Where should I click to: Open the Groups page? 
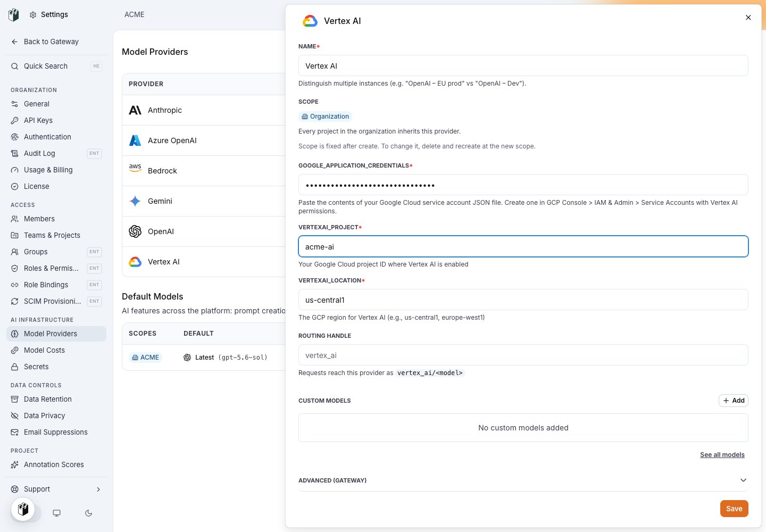pyautogui.click(x=56, y=252)
